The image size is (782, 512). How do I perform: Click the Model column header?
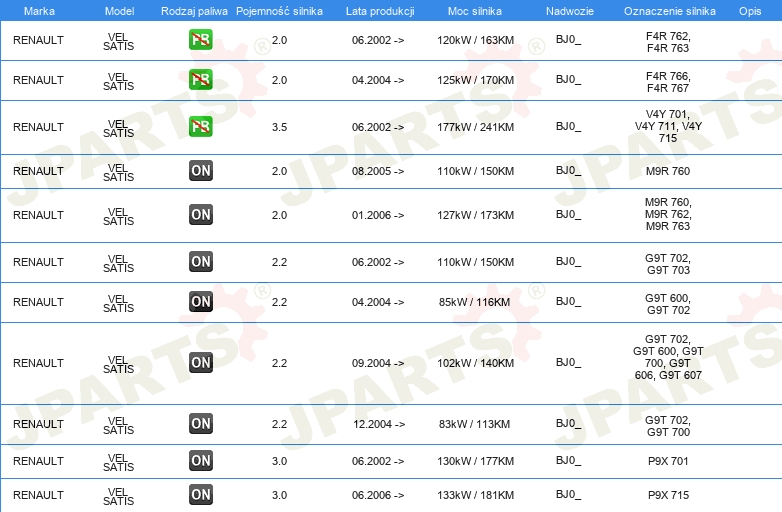click(120, 11)
